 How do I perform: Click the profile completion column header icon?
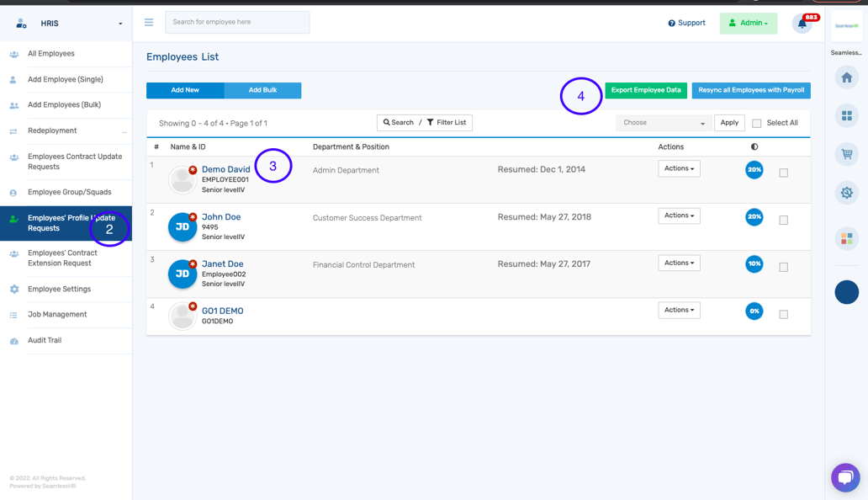pos(754,146)
